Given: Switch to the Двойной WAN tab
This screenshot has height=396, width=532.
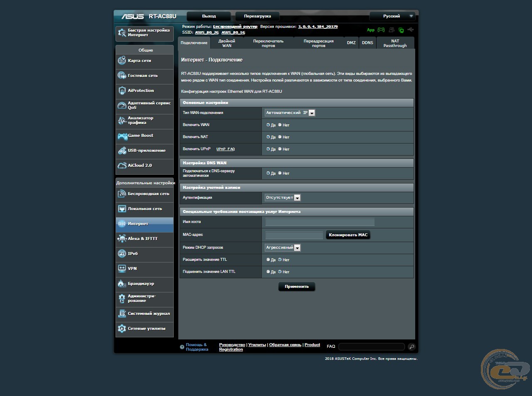Looking at the screenshot, I should (227, 43).
